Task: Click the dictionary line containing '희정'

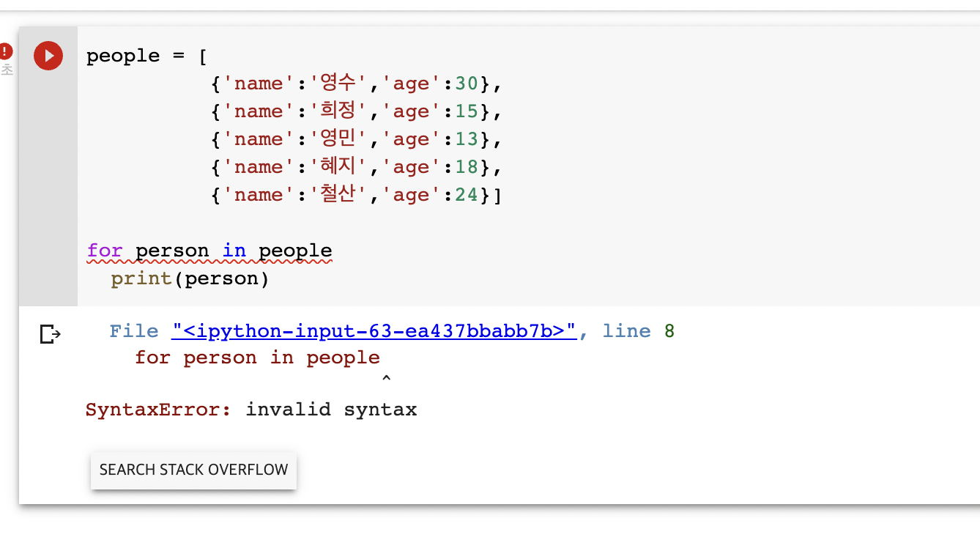Action: tap(356, 111)
